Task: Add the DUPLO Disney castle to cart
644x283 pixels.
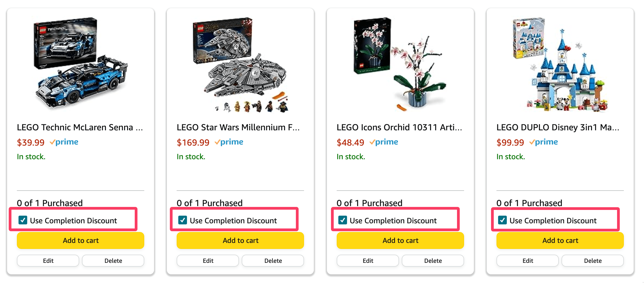Action: coord(560,240)
